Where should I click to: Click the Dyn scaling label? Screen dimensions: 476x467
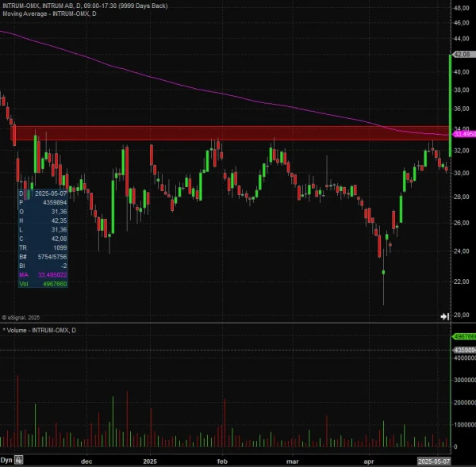pos(6,460)
